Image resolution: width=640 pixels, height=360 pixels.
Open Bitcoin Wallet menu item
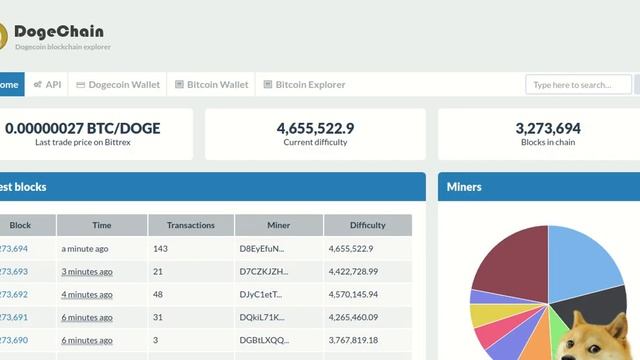(x=211, y=84)
